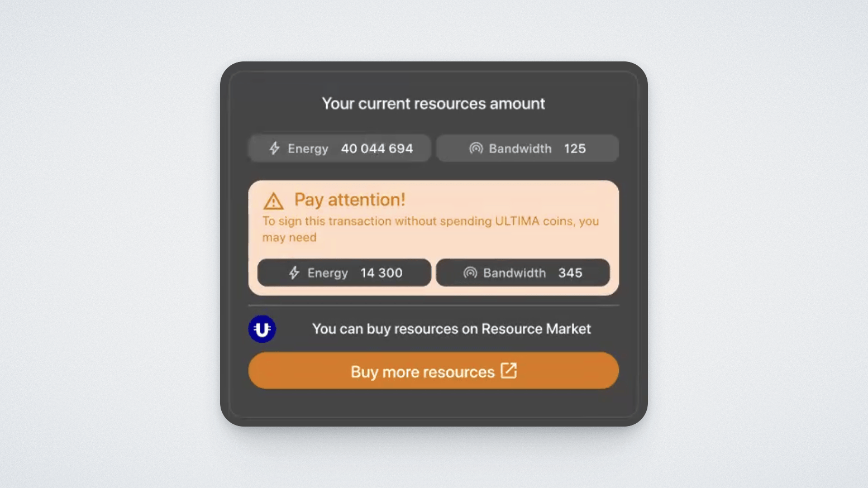Select the current bandwidth value 125
This screenshot has width=868, height=488.
click(x=575, y=149)
